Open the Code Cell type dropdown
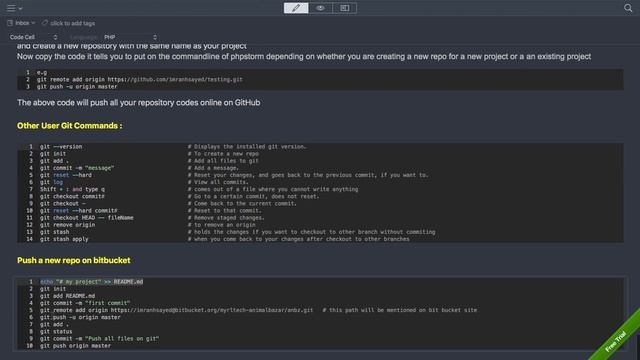This screenshot has height=360, width=640. [x=33, y=37]
